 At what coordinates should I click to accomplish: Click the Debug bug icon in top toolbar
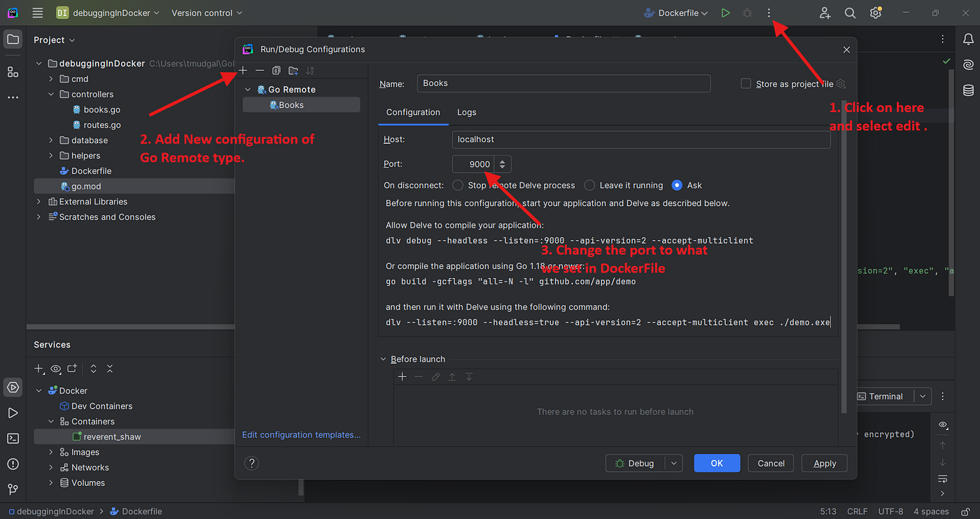tap(747, 13)
